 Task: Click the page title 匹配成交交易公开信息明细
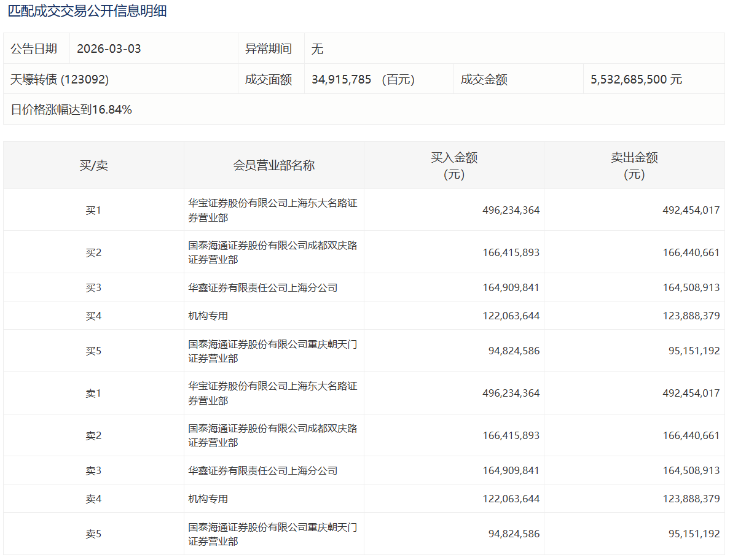[x=87, y=11]
